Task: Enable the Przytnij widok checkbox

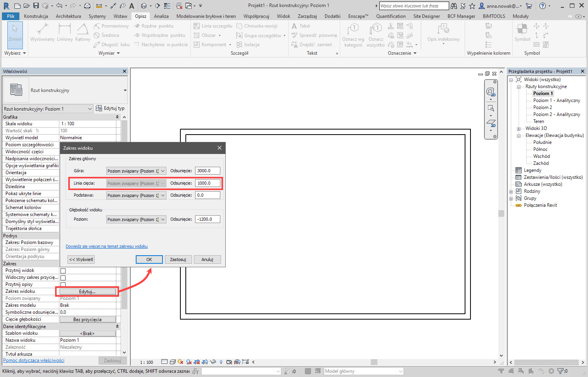Action: 63,271
